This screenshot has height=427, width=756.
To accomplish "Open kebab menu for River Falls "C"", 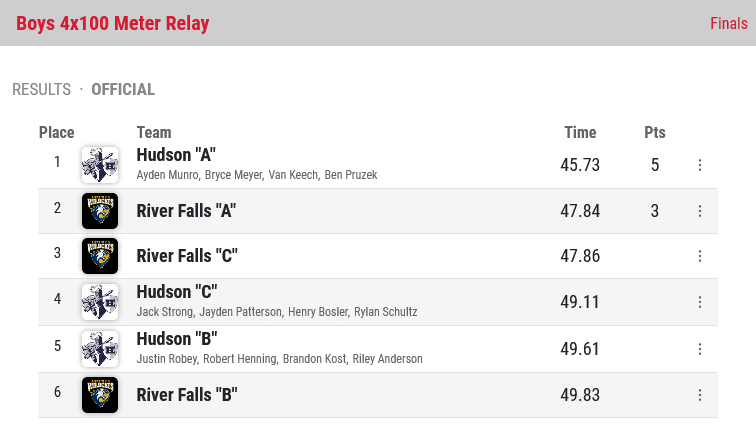I will (700, 256).
